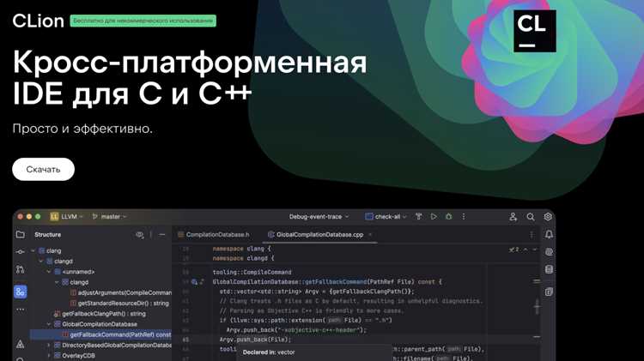The image size is (644, 361).
Task: Open the LLVM project dropdown
Action: tap(67, 217)
